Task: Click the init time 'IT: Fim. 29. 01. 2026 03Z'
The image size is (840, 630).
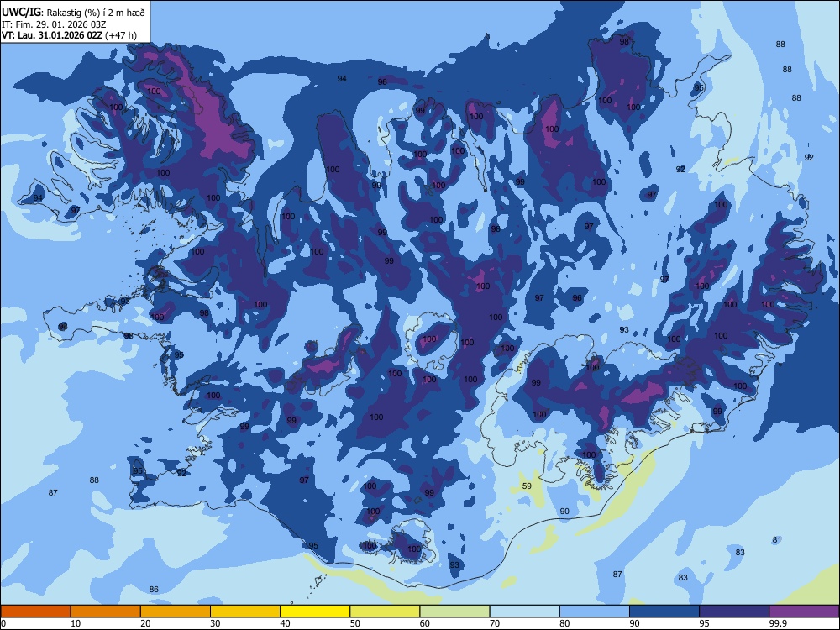Action: tap(54, 24)
